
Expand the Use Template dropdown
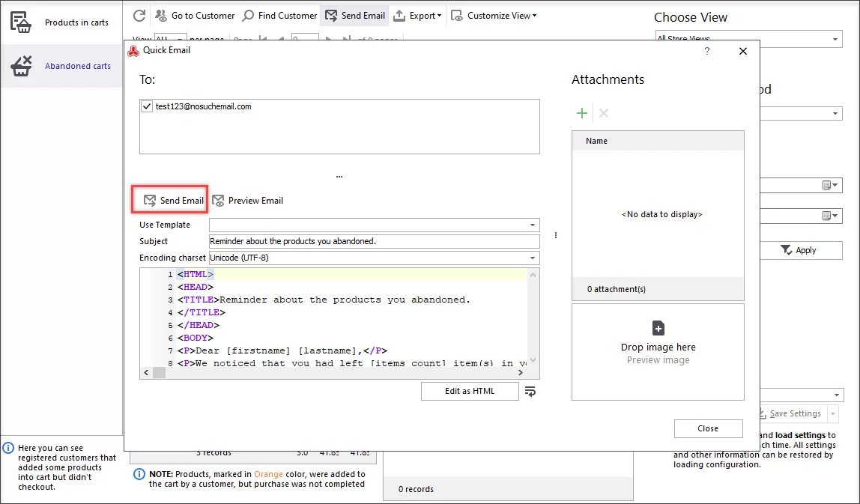[532, 225]
